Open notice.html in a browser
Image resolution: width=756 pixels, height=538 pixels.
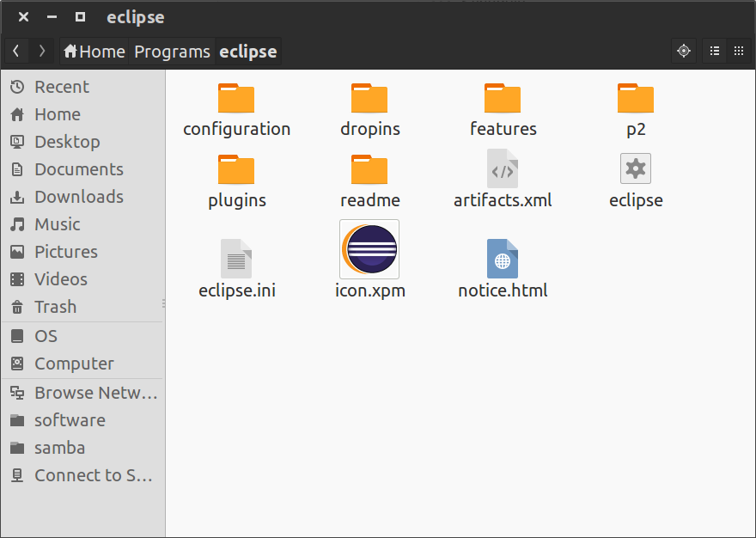click(x=503, y=266)
